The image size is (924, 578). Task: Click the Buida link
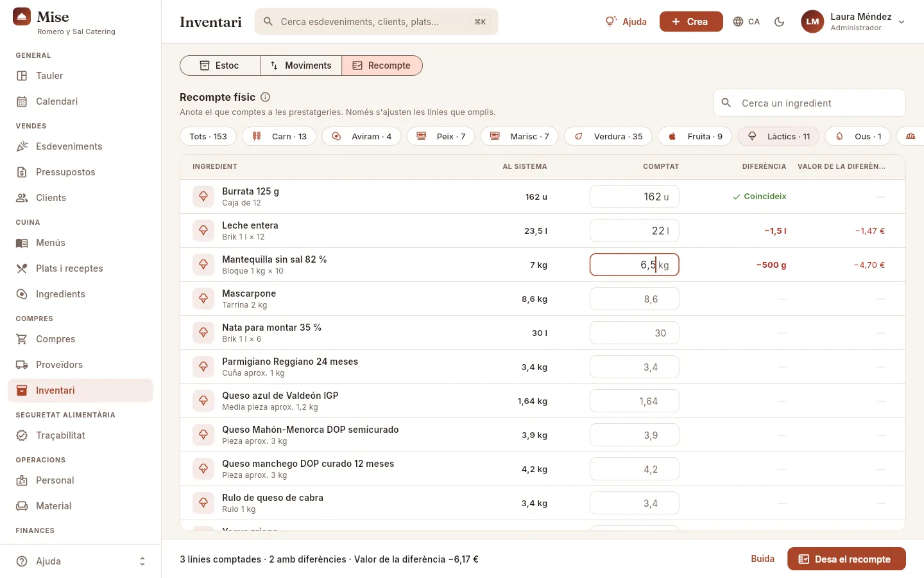[763, 559]
